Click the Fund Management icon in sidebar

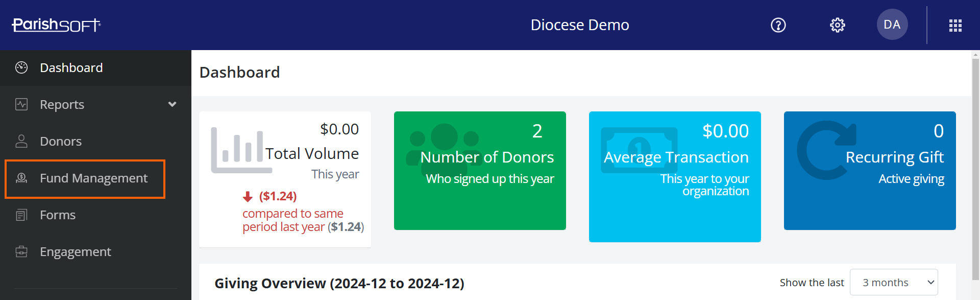coord(21,178)
